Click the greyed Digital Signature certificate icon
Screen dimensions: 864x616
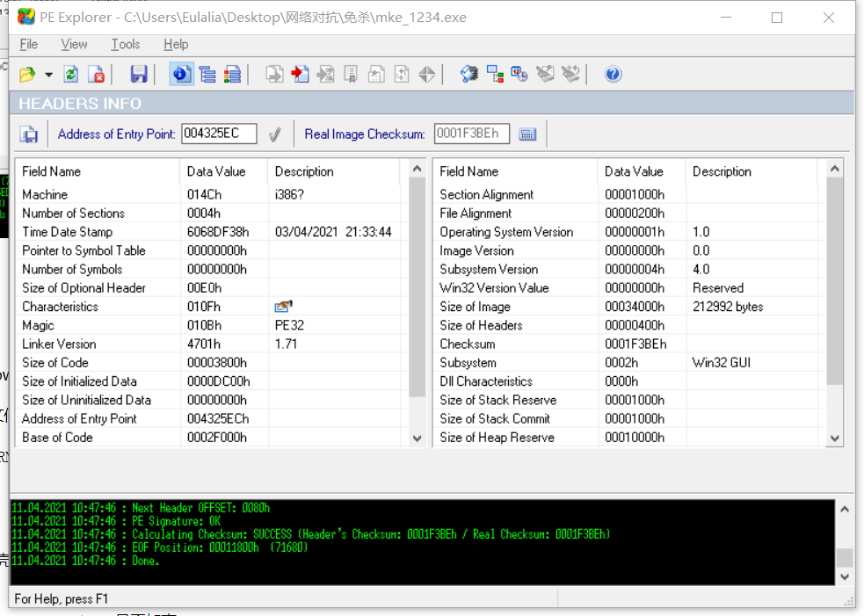pyautogui.click(x=351, y=75)
